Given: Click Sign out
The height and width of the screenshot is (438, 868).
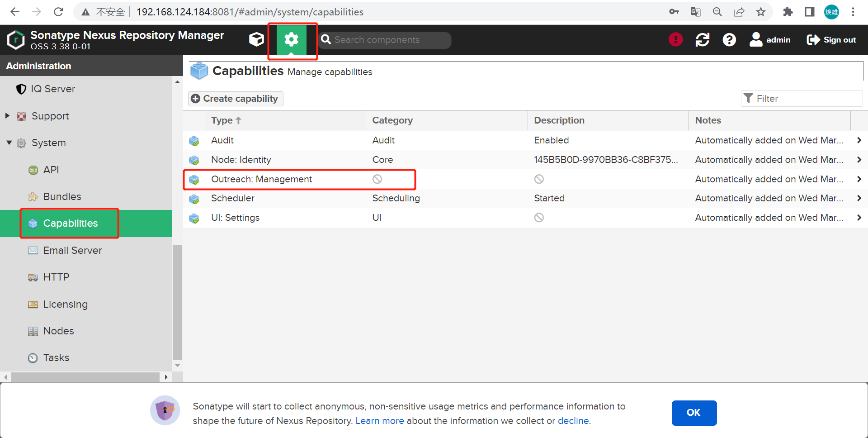Looking at the screenshot, I should 831,40.
